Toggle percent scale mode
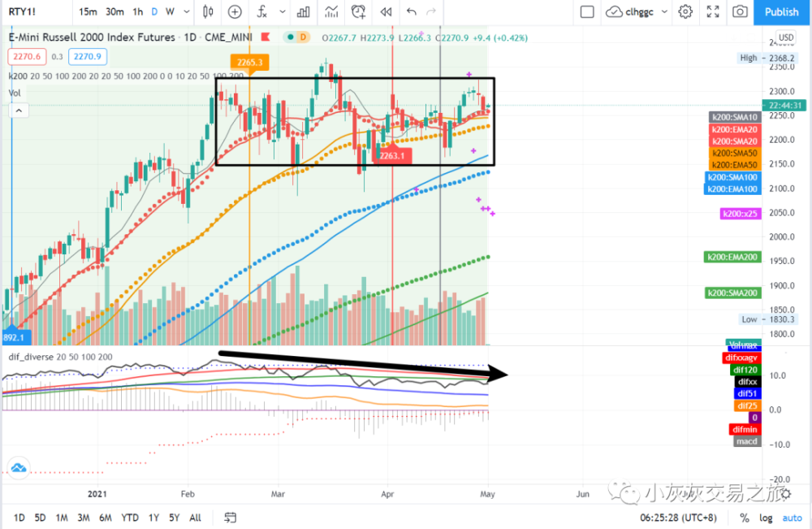The width and height of the screenshot is (812, 529). click(744, 518)
